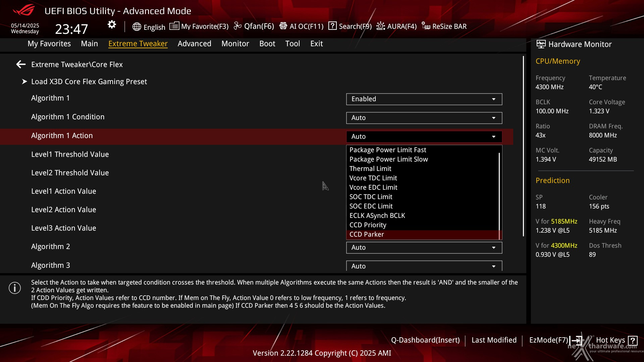Open Qfan(F6) fan control icon
Viewport: 644px width, 362px height.
click(x=237, y=26)
